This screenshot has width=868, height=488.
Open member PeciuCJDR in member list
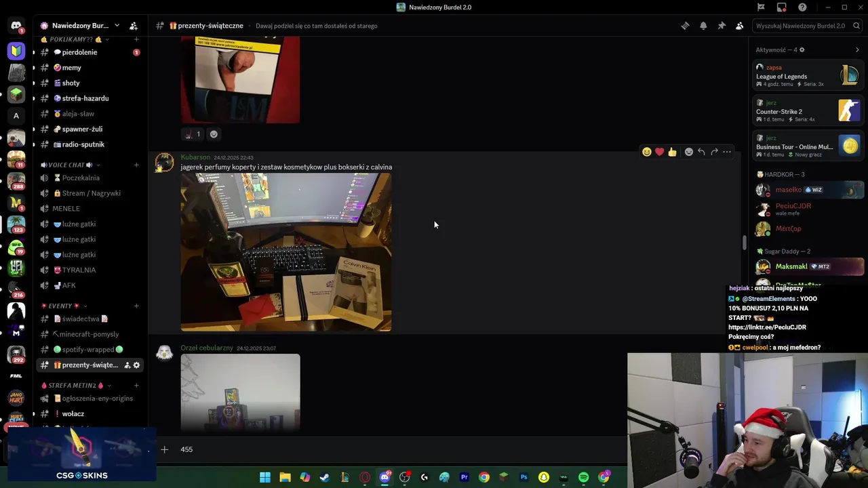pos(808,209)
